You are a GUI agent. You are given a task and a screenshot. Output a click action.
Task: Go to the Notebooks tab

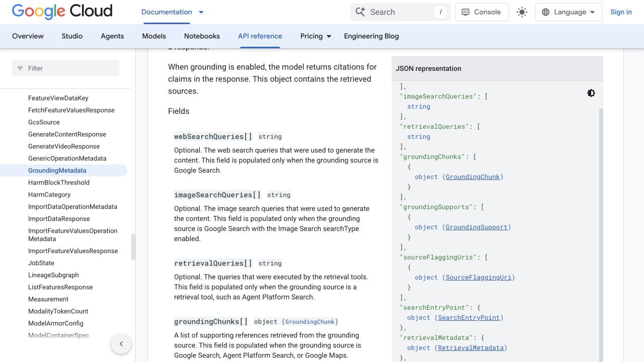(202, 36)
